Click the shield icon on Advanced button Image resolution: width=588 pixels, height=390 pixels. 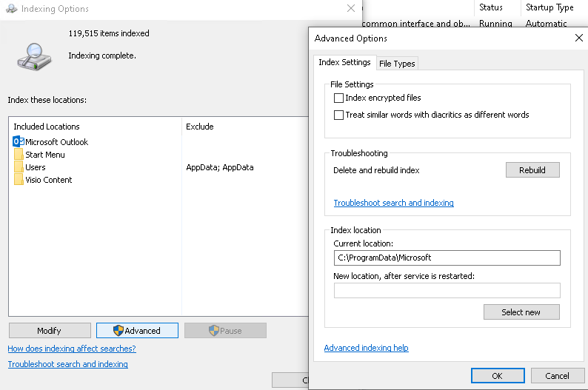118,331
